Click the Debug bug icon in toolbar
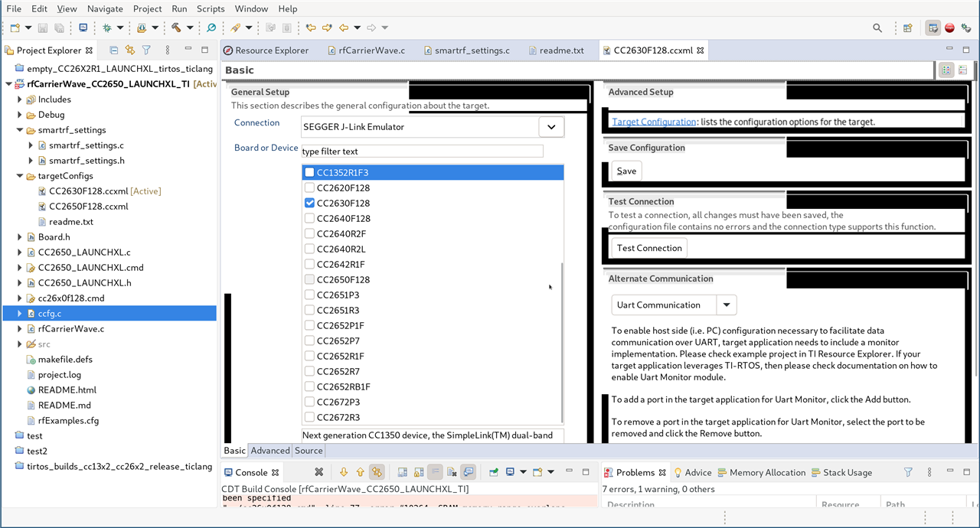 (x=107, y=28)
